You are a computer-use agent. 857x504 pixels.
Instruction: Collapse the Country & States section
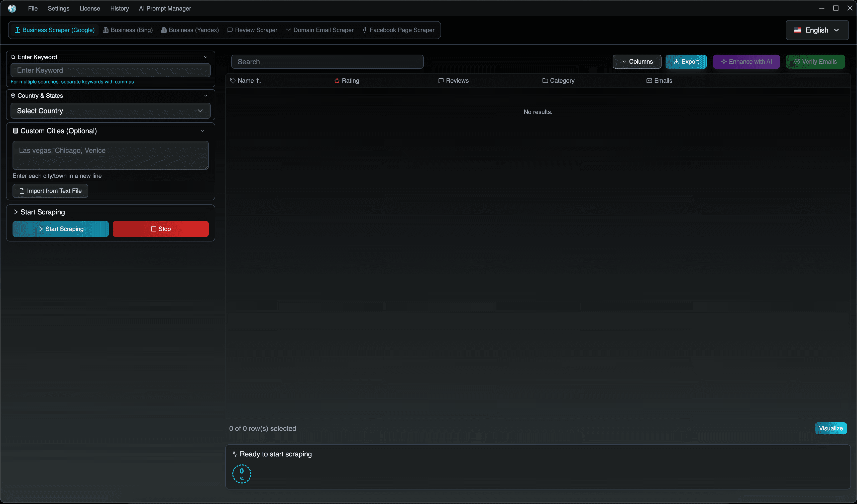(x=206, y=96)
